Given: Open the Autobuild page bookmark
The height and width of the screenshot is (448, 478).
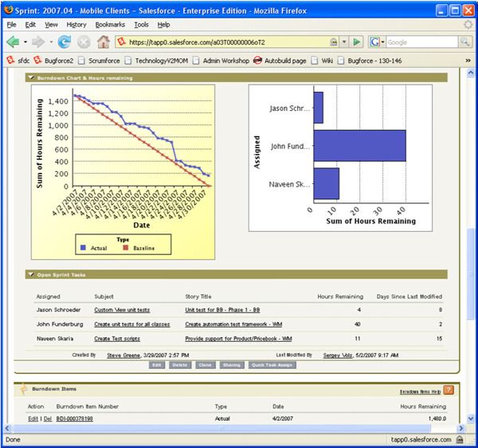Looking at the screenshot, I should coord(280,61).
